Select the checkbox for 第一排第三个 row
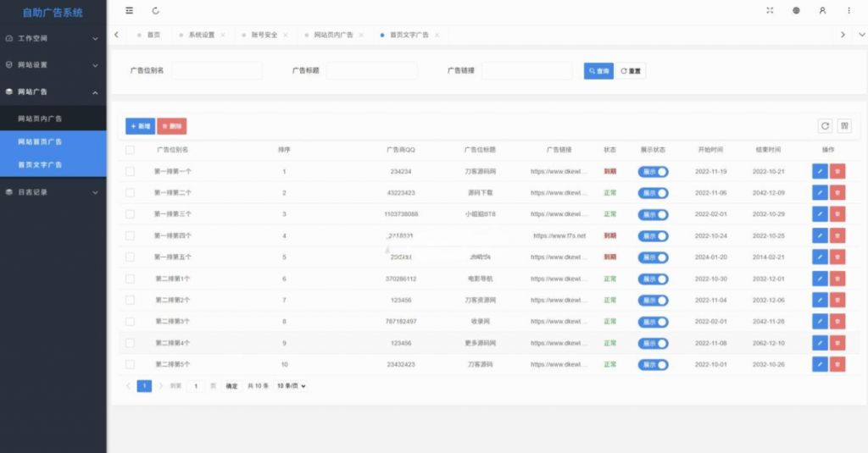 [130, 214]
